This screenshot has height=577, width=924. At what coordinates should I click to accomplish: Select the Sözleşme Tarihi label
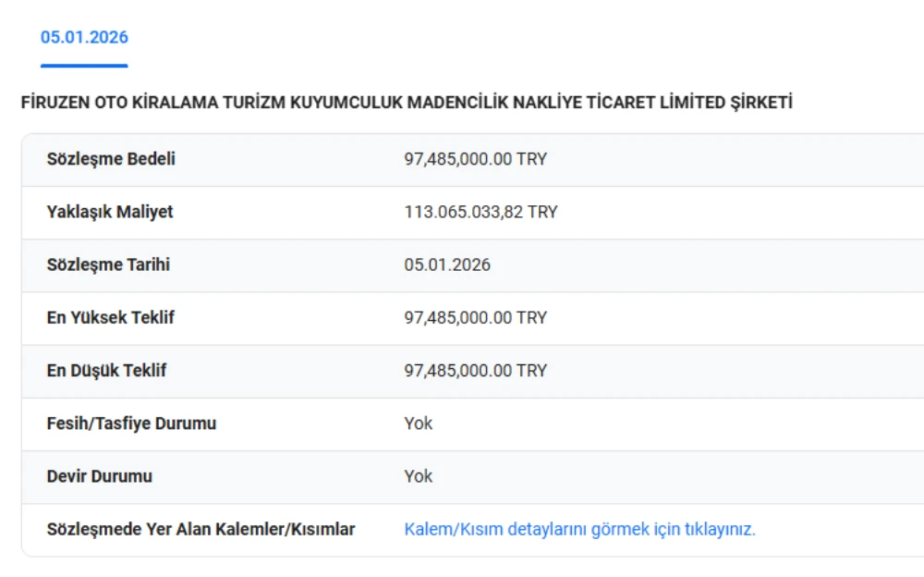(x=108, y=264)
